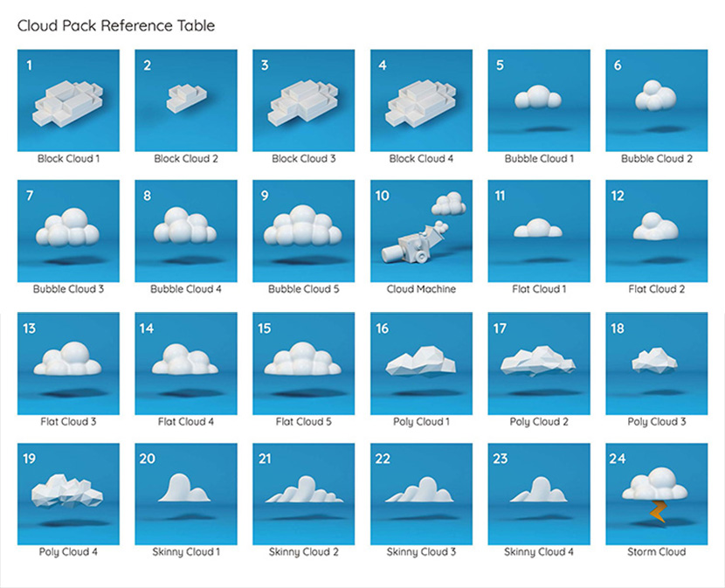The image size is (725, 588).
Task: Click the 'Skinny Cloud 1' label
Action: pyautogui.click(x=186, y=552)
